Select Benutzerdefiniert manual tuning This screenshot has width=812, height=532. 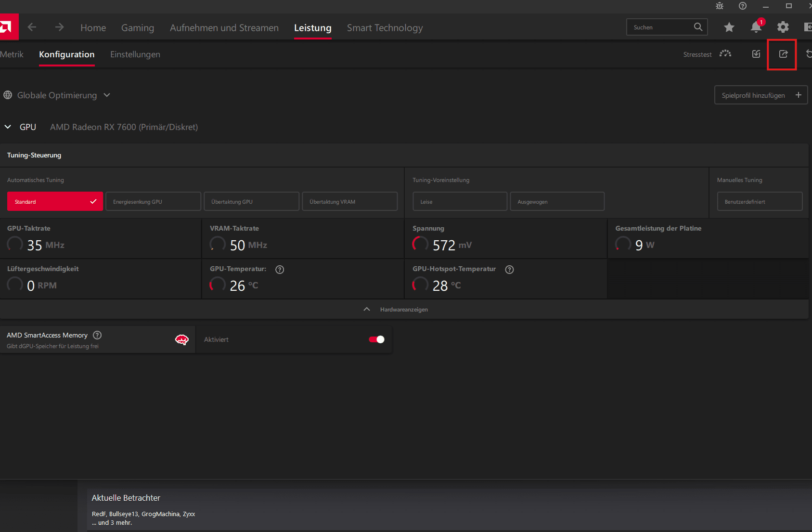point(760,201)
